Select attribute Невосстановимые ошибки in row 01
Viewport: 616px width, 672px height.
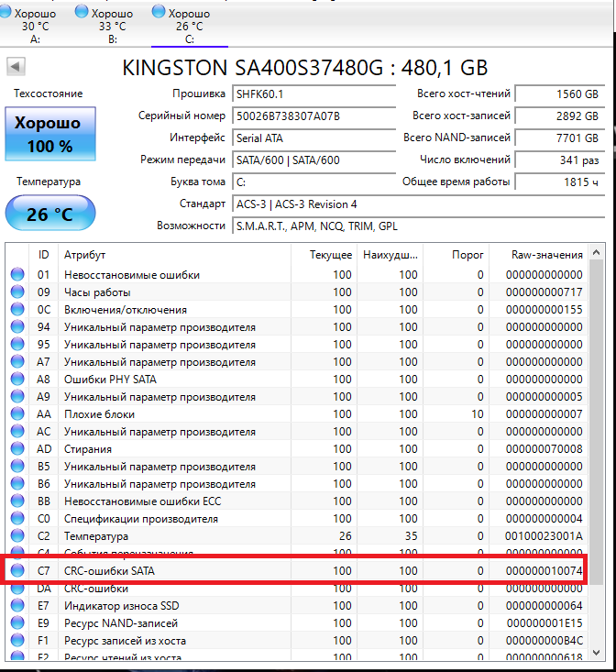(x=132, y=275)
